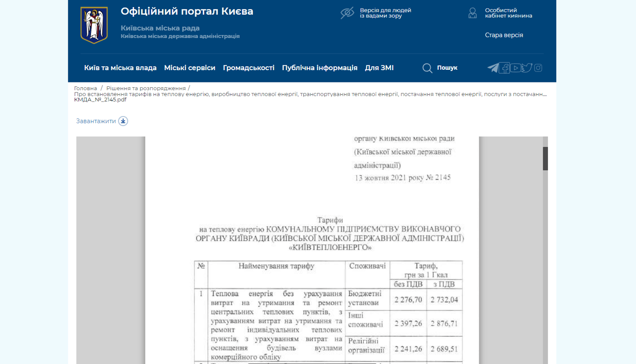Click the 2 397,26 tariff value
This screenshot has height=364, width=636.
click(408, 324)
